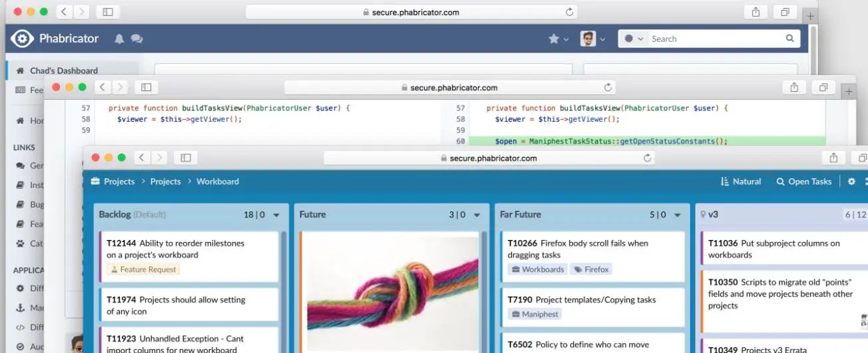Click forward arrow in back browser window
The height and width of the screenshot is (353, 868).
[x=81, y=12]
